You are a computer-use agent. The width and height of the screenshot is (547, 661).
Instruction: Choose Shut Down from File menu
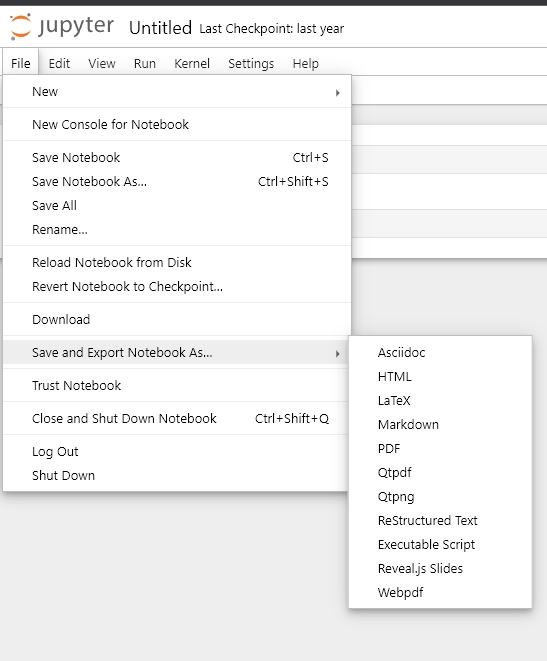click(x=177, y=475)
